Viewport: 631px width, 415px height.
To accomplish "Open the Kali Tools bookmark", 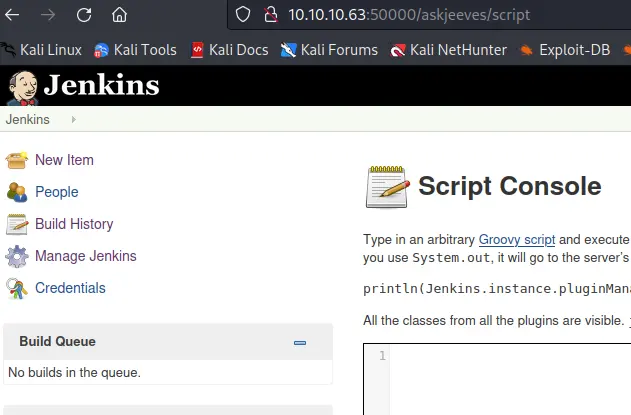I will [135, 50].
